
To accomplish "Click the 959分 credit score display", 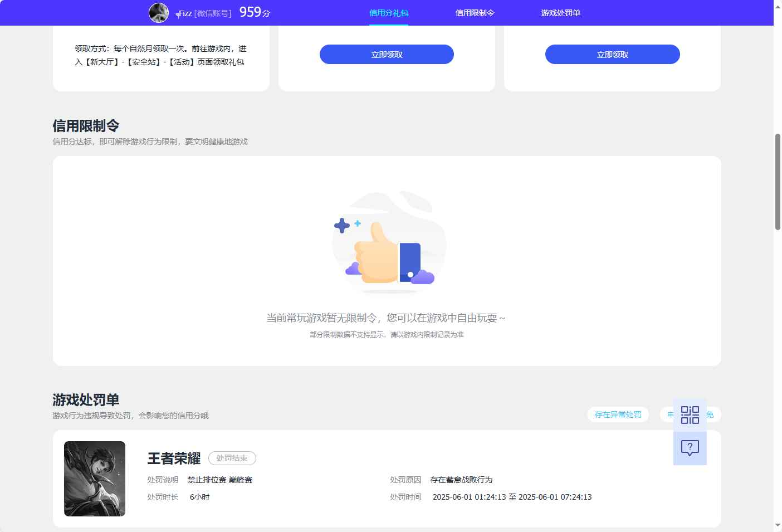I will tap(252, 12).
